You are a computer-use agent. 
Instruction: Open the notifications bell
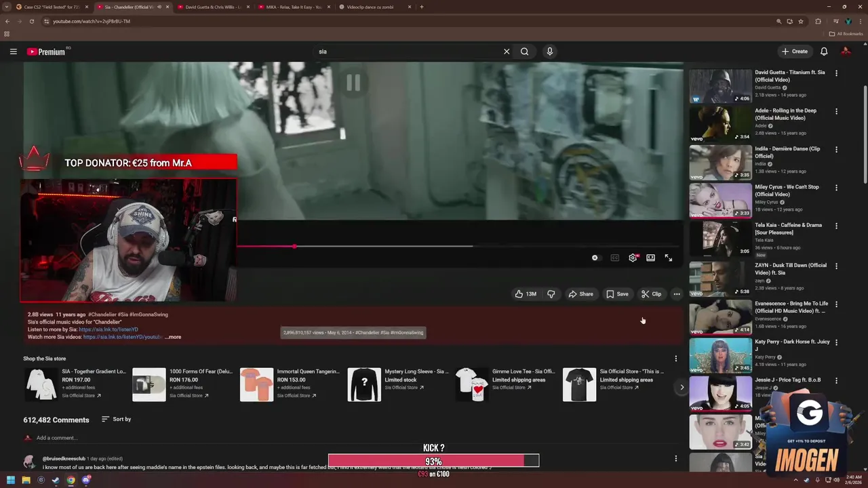coord(824,52)
